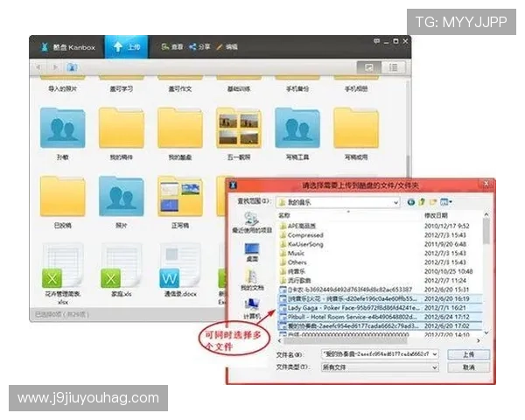Click the folder name 手机备份 in the top row
The image size is (525, 420).
click(x=297, y=88)
